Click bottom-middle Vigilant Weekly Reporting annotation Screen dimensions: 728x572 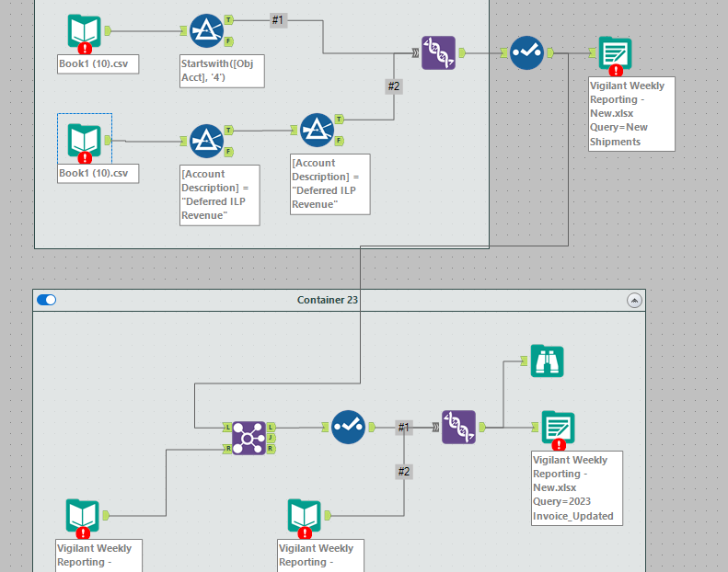tap(321, 555)
